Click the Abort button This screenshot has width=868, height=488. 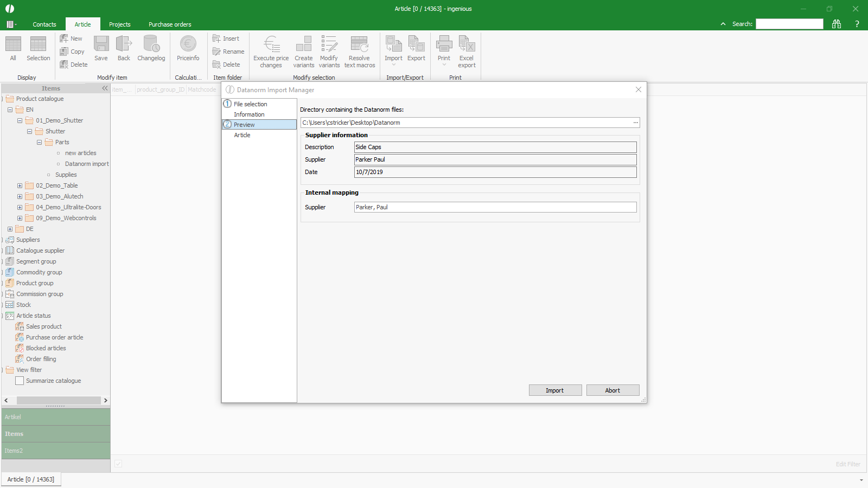click(x=612, y=390)
